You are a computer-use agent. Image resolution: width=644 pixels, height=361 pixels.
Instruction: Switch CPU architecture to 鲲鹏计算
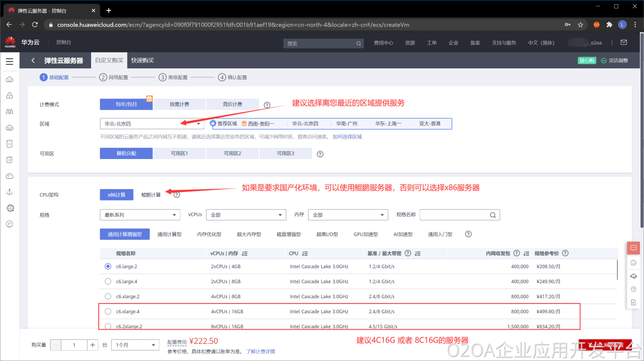click(151, 195)
